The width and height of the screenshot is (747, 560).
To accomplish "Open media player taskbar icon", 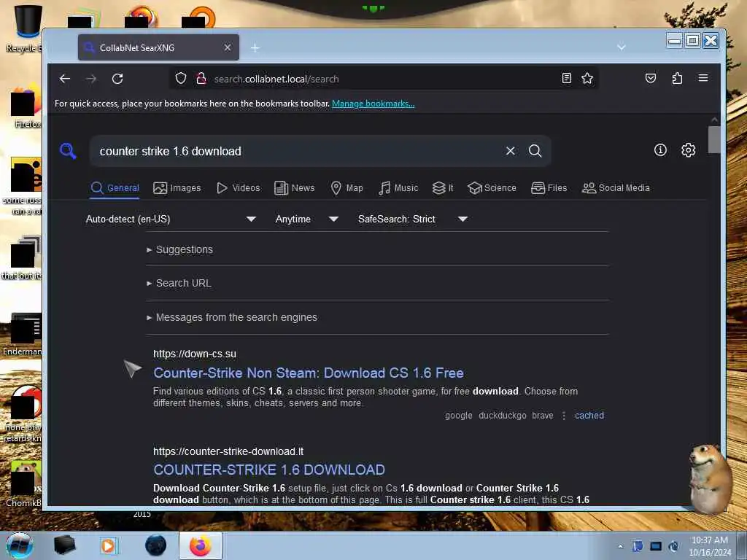I will 108,545.
